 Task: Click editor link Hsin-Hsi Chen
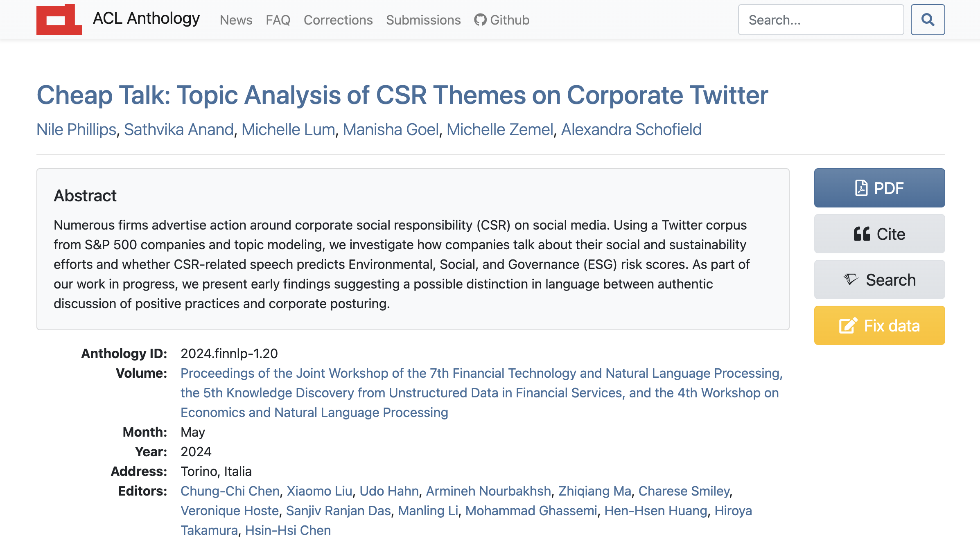click(287, 530)
